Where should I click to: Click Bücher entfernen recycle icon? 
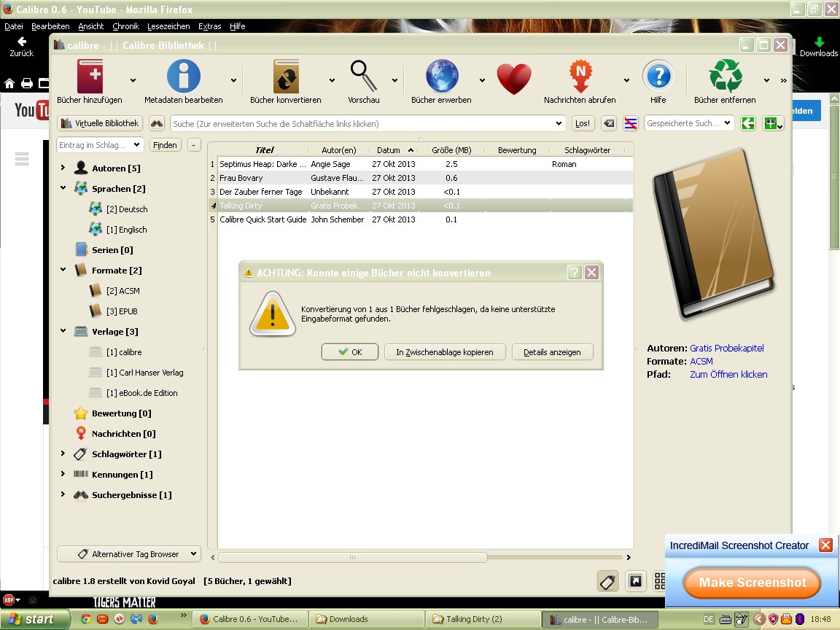click(726, 77)
